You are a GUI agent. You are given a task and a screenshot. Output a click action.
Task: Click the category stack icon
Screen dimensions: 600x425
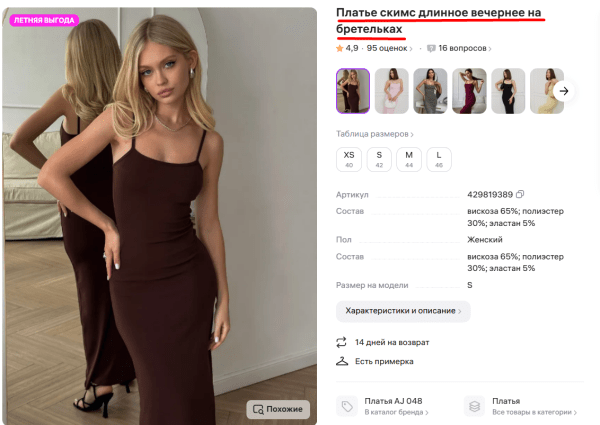(x=474, y=406)
